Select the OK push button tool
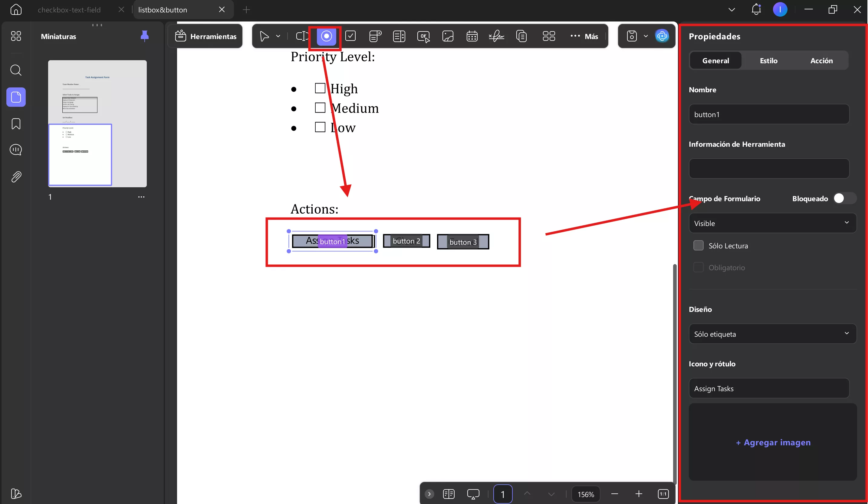The width and height of the screenshot is (868, 504). click(x=423, y=36)
